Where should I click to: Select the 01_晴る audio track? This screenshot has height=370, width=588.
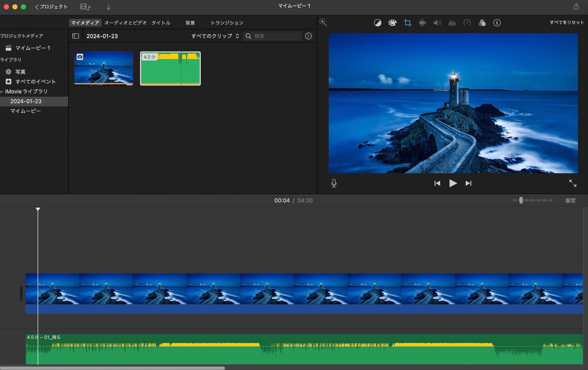coord(304,349)
